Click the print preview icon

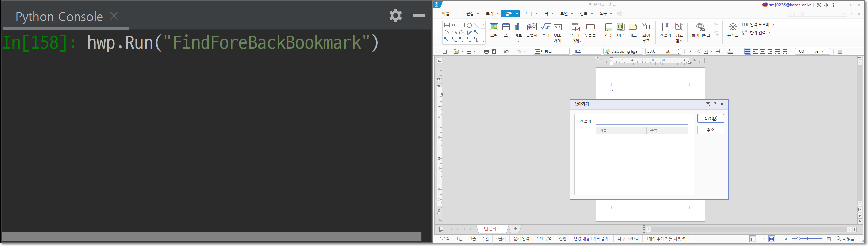494,51
